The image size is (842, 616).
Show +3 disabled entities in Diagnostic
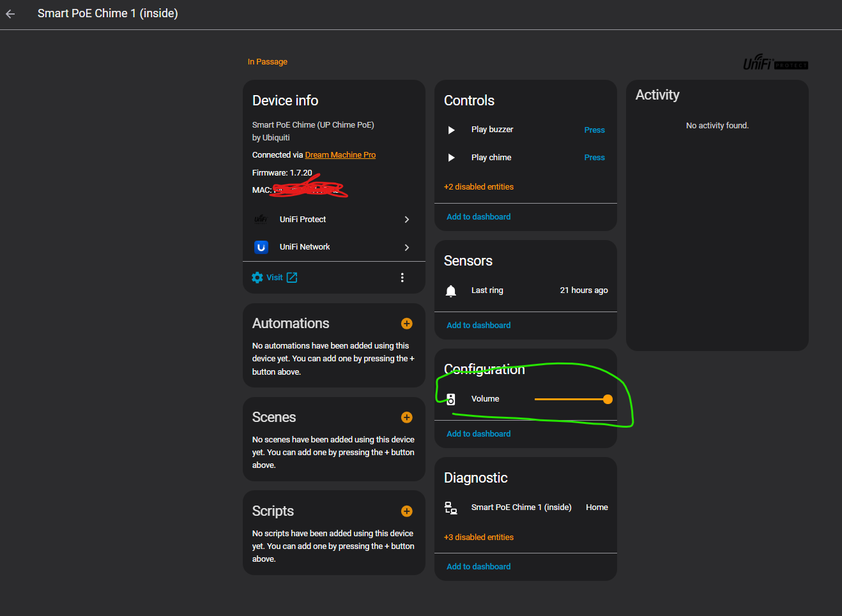tap(478, 537)
